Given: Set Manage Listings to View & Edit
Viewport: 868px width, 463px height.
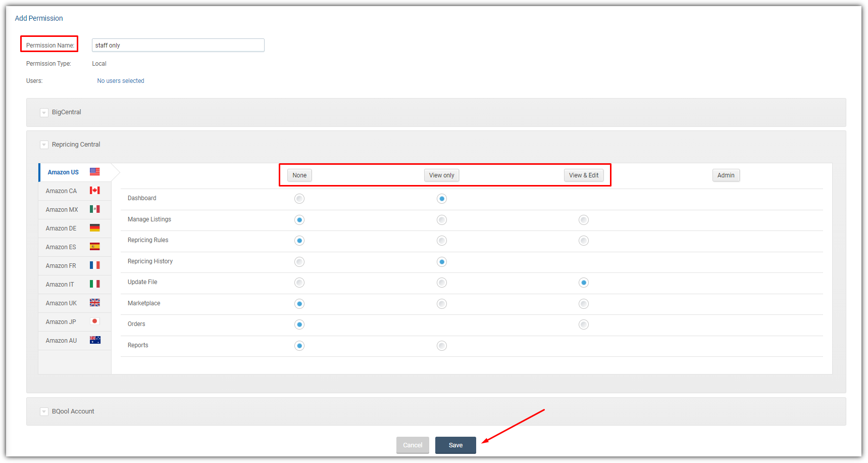Looking at the screenshot, I should click(584, 220).
